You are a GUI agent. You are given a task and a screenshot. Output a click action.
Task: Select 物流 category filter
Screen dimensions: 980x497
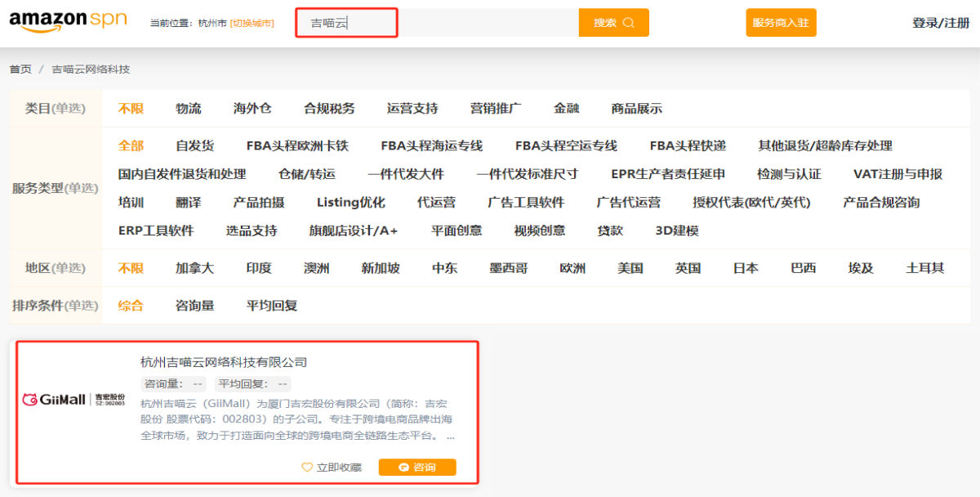point(189,109)
